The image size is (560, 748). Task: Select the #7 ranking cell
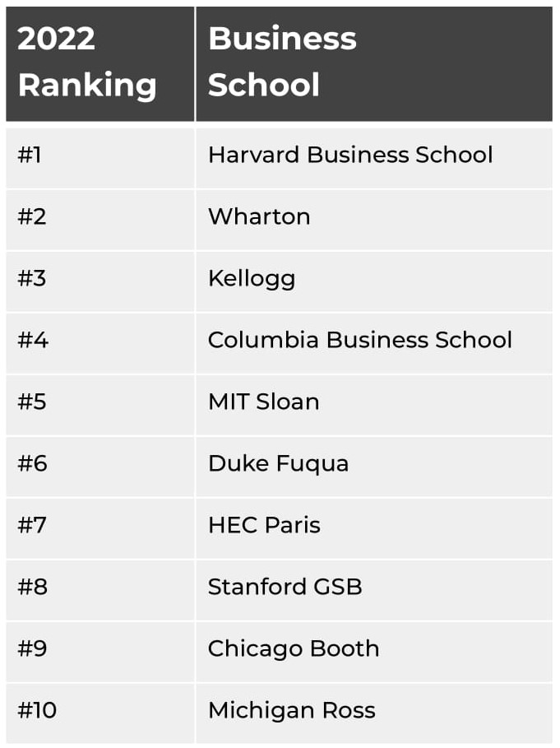click(x=31, y=525)
